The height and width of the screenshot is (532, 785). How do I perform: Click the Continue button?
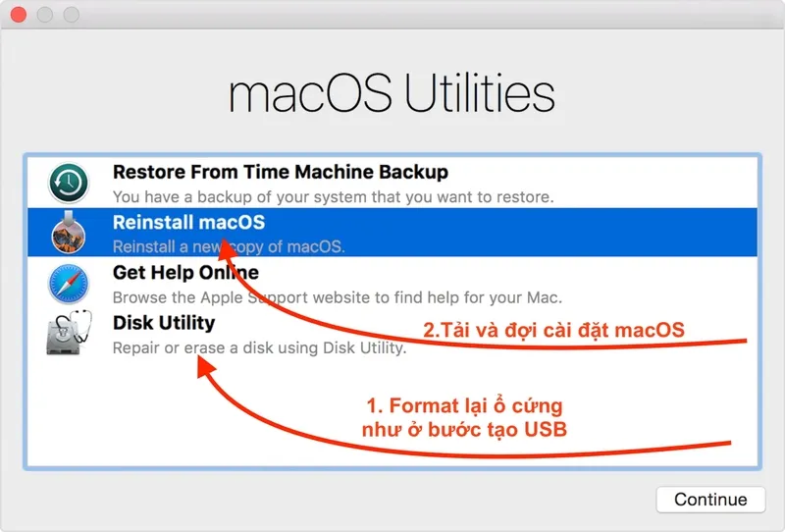(710, 500)
